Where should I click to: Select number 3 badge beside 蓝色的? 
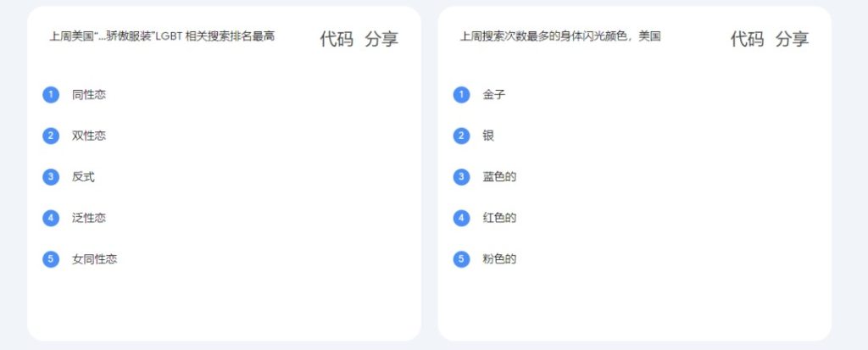coord(462,176)
